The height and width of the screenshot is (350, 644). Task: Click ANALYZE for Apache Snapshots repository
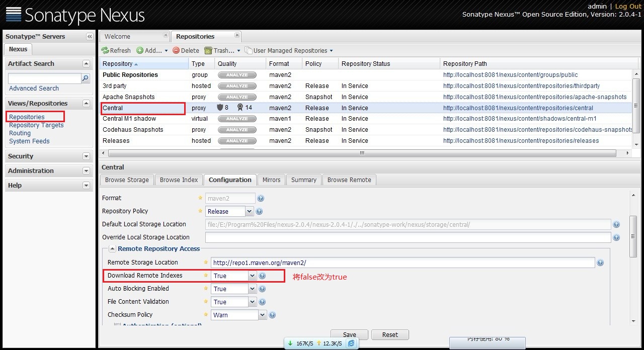point(237,97)
